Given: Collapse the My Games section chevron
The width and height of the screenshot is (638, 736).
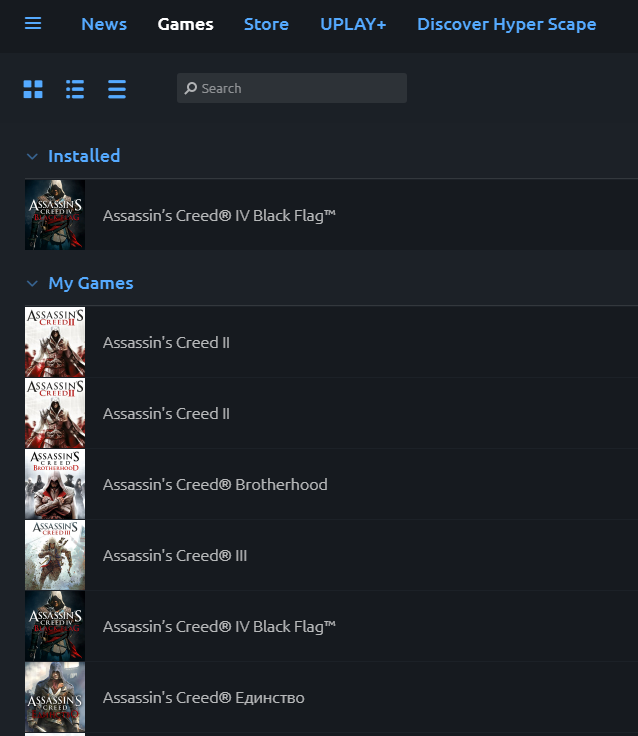Looking at the screenshot, I should (x=33, y=284).
